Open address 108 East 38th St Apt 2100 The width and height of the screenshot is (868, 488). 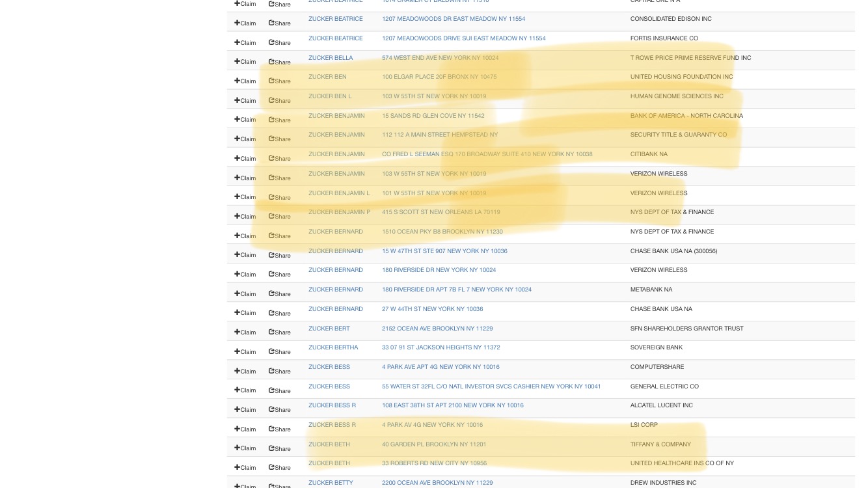[453, 405]
